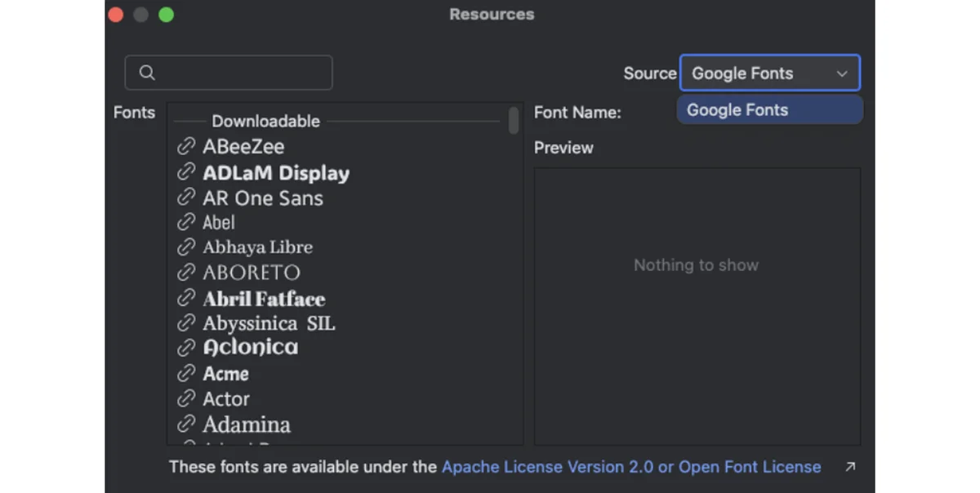Viewport: 980px width, 493px height.
Task: Click the Downloadable section header
Action: tap(265, 121)
